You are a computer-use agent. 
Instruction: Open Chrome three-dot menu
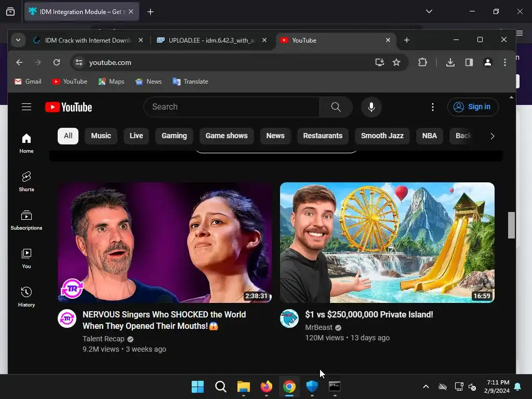505,62
